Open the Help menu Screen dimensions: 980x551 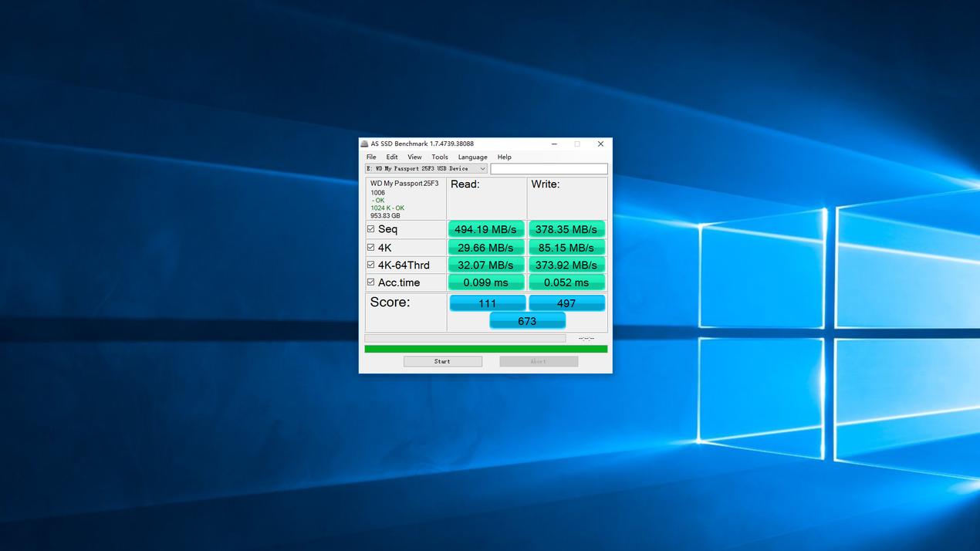tap(504, 157)
